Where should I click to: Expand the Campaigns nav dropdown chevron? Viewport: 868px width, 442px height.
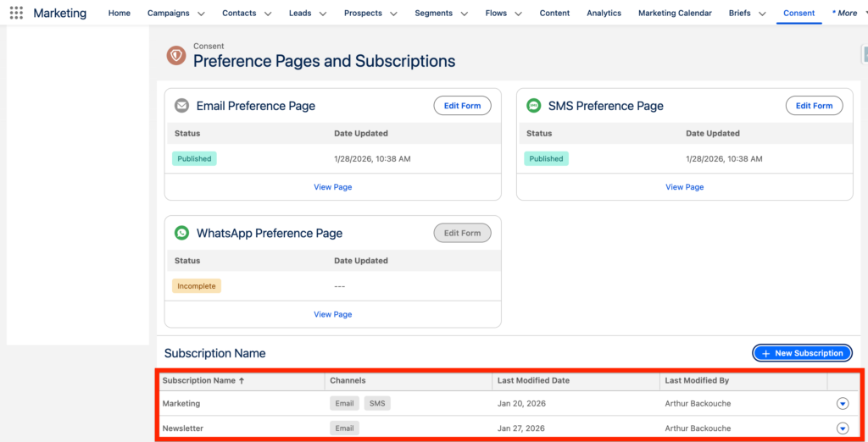pos(201,14)
